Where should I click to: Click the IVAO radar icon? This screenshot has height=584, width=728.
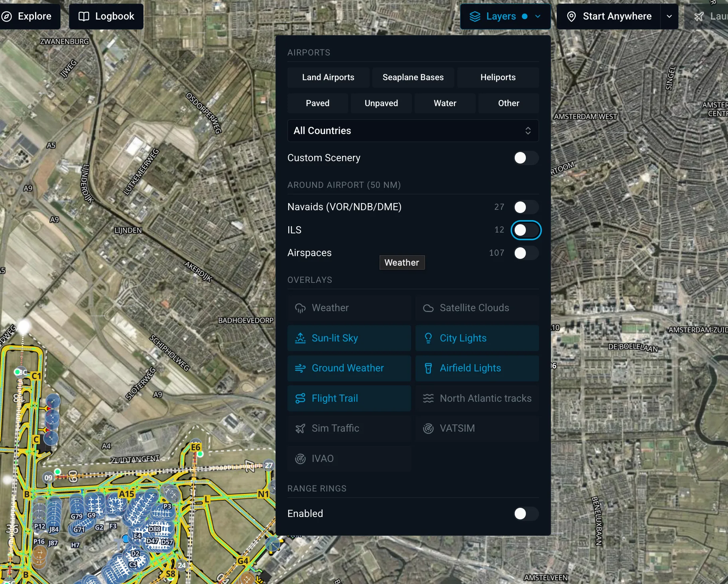(300, 459)
